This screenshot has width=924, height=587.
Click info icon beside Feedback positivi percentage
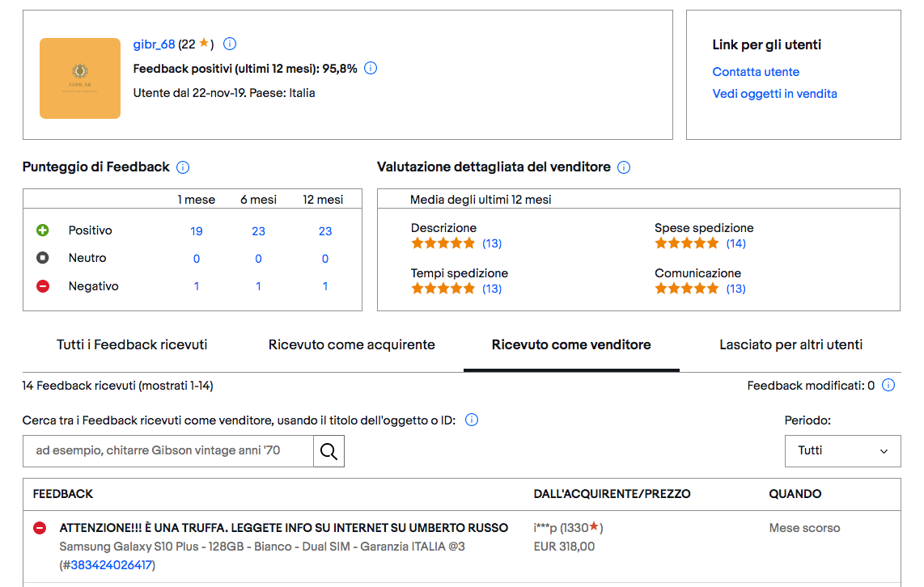coord(371,68)
